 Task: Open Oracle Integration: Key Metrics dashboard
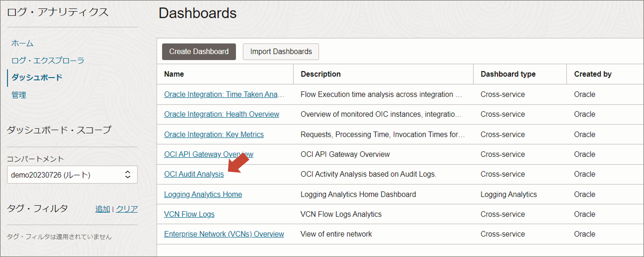[x=213, y=134]
